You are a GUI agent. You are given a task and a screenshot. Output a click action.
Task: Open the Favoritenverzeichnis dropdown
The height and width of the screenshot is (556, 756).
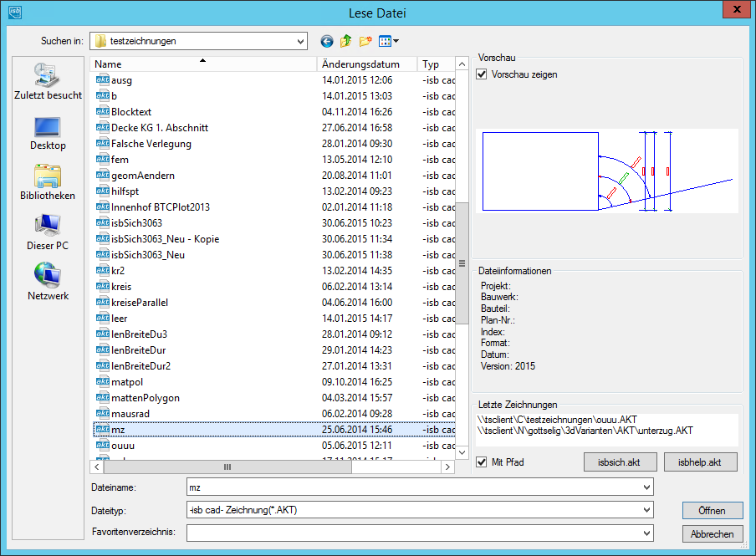pyautogui.click(x=646, y=533)
